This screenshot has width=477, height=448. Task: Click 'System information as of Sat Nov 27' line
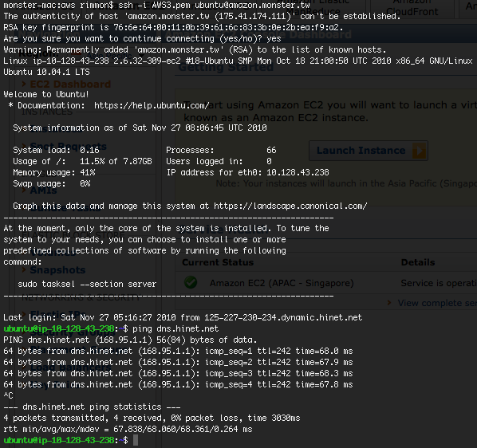[x=140, y=128]
